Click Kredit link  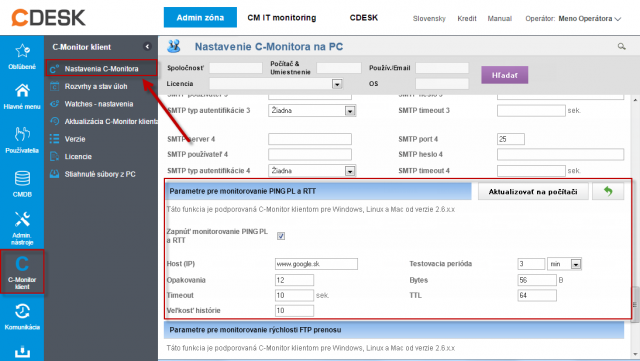[467, 18]
